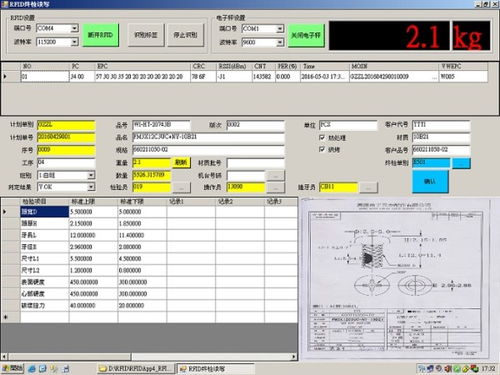
Task: Open the scale 9600 baud rate dropdown
Action: click(280, 42)
